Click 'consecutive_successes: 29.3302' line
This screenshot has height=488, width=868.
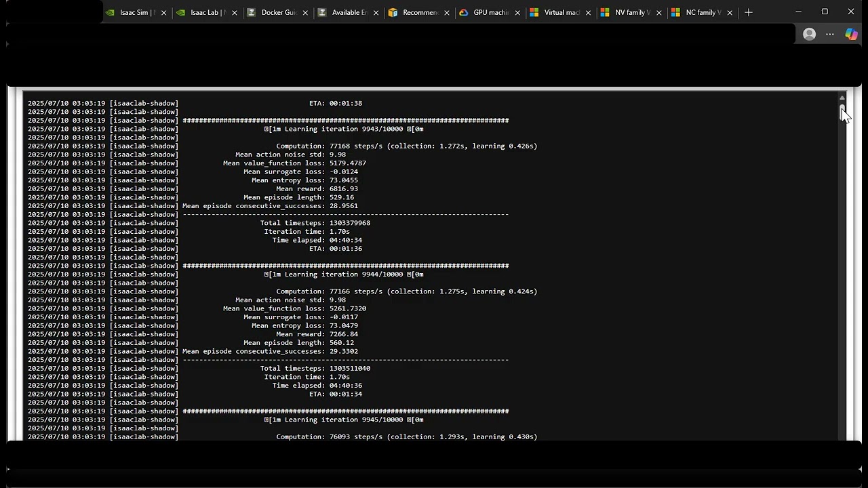[x=271, y=351]
